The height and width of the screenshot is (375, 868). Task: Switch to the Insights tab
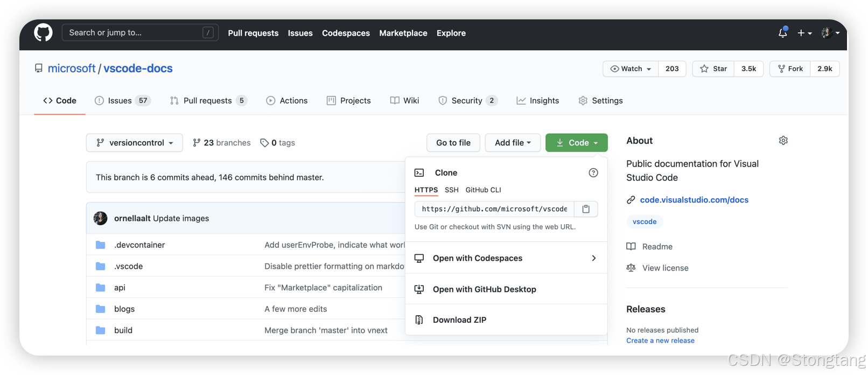(x=538, y=100)
